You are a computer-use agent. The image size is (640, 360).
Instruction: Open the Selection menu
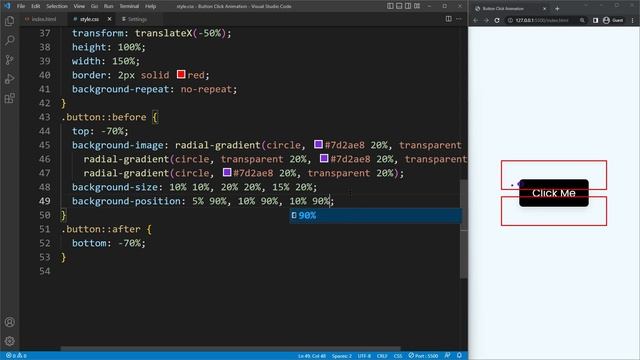(57, 6)
